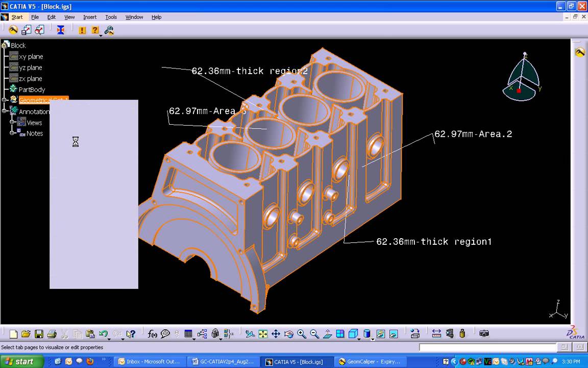The height and width of the screenshot is (368, 588).
Task: Collapse the Annotation tree node
Action: [5, 111]
